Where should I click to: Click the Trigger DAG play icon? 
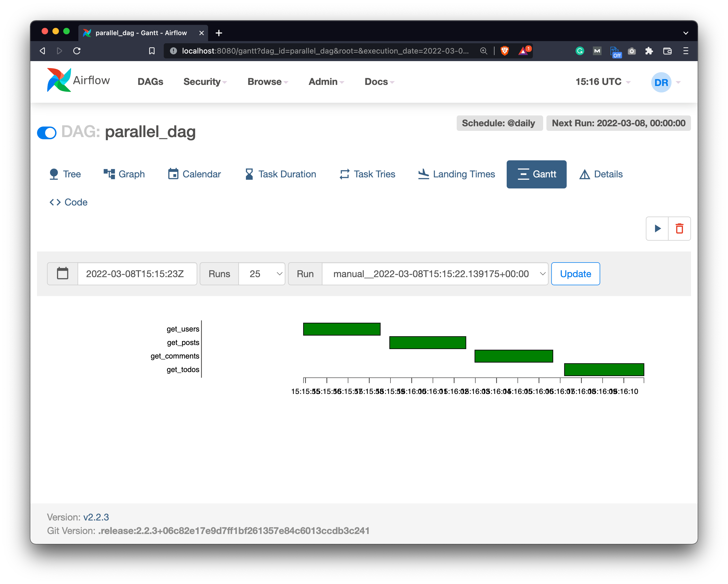[657, 229]
